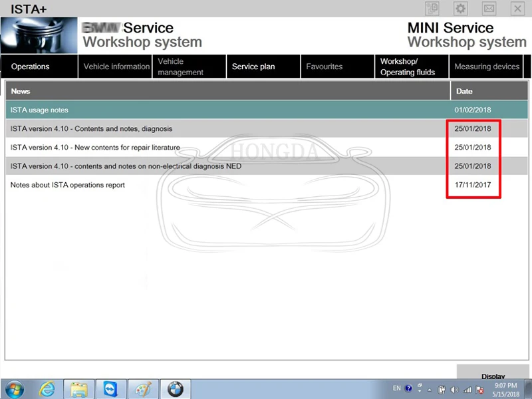The image size is (532, 399).
Task: Sort by the Date column header
Action: pyautogui.click(x=489, y=91)
